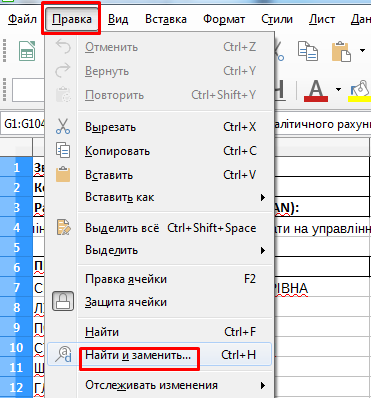Click the Cut scissors icon in menu
The height and width of the screenshot is (398, 371).
63,127
